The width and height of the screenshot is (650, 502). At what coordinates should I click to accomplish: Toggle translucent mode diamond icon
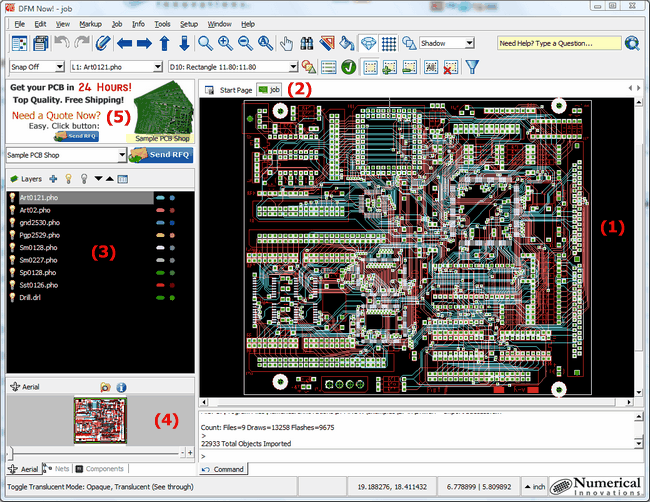(368, 43)
